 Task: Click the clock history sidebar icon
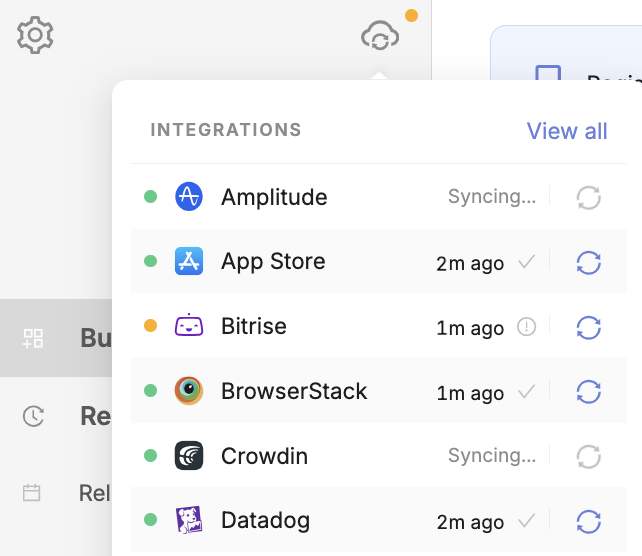[x=33, y=416]
